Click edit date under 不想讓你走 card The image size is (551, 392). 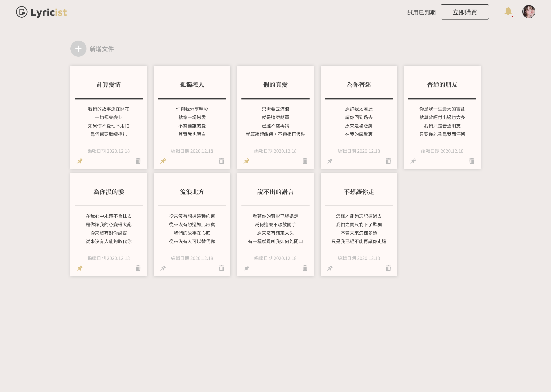click(x=359, y=258)
